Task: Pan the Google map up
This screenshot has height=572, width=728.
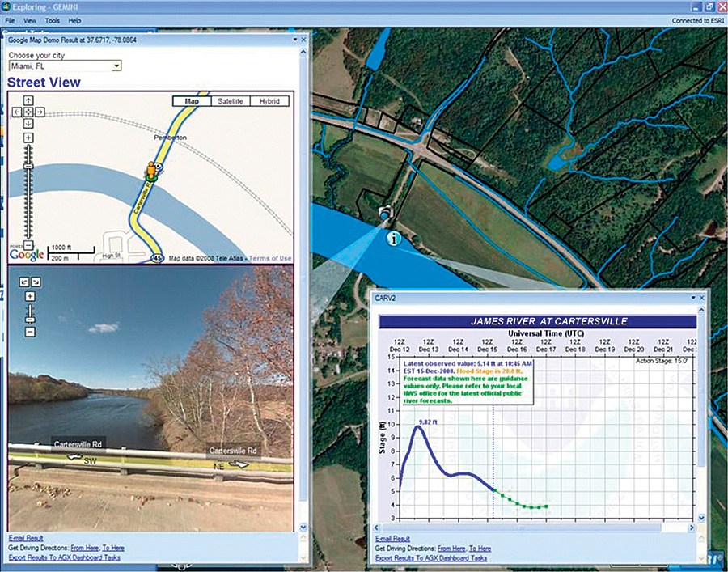Action: tap(28, 101)
